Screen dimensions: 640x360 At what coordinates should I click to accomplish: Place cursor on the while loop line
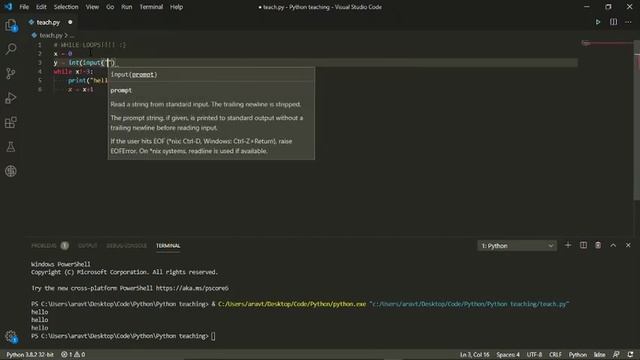[73, 71]
